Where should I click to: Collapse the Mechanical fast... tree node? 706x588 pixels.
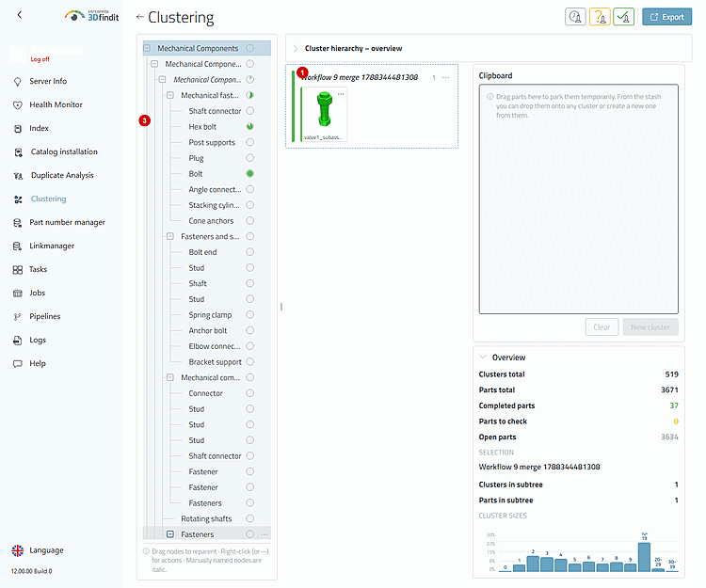pos(170,95)
